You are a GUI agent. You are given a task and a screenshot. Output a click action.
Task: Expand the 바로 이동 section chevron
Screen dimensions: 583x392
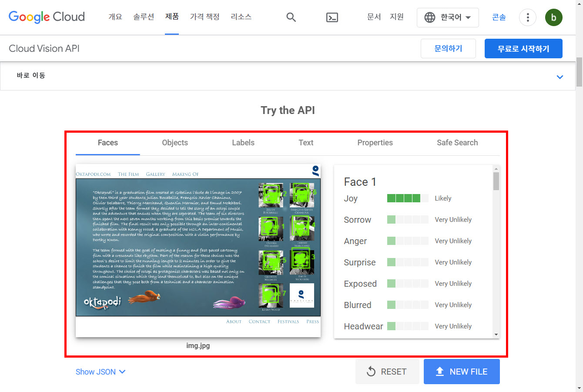(x=560, y=77)
